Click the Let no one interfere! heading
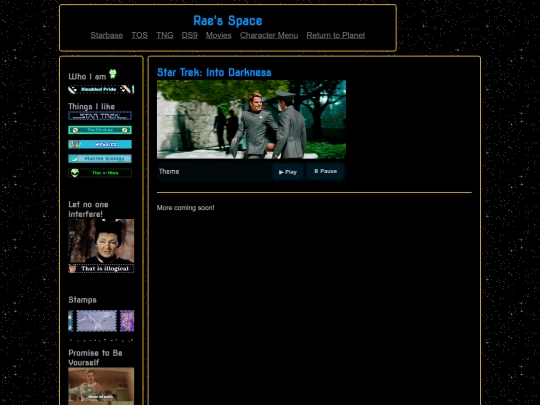The image size is (540, 405). point(89,209)
